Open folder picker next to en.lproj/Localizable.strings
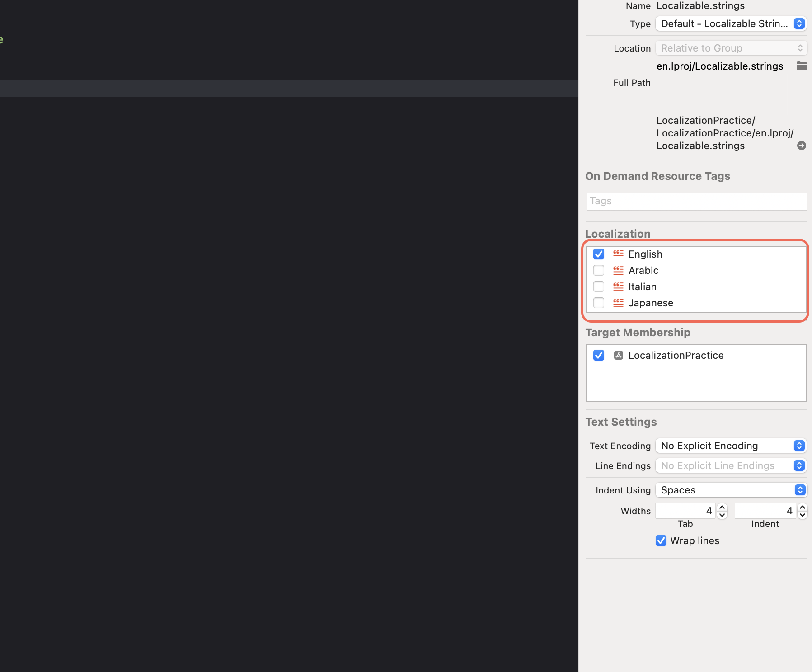Image resolution: width=812 pixels, height=672 pixels. click(x=802, y=66)
